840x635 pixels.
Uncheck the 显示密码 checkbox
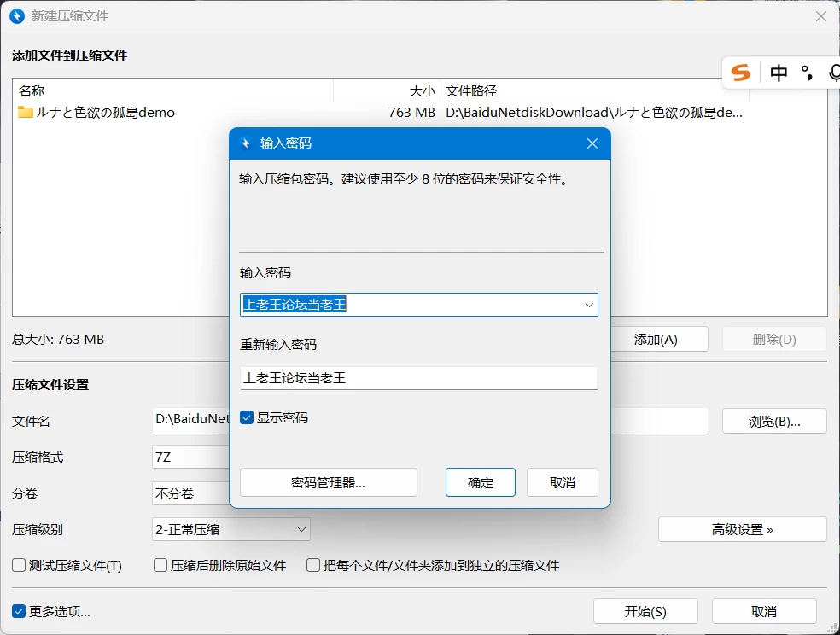[247, 417]
